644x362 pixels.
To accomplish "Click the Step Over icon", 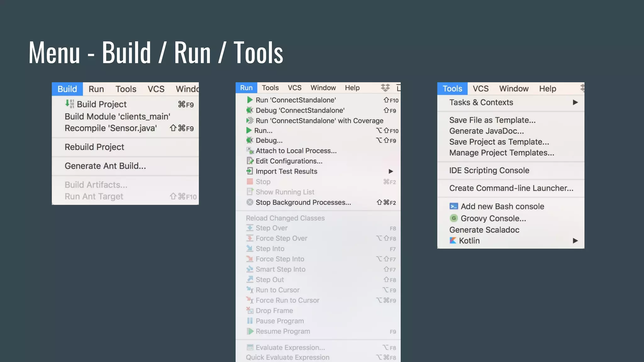I will (x=250, y=228).
